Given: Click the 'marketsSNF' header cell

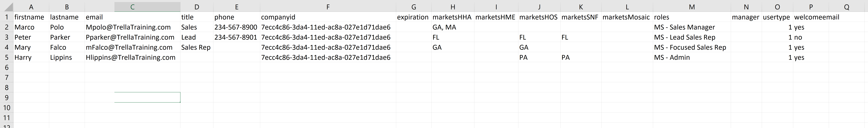Looking at the screenshot, I should click(x=581, y=17).
